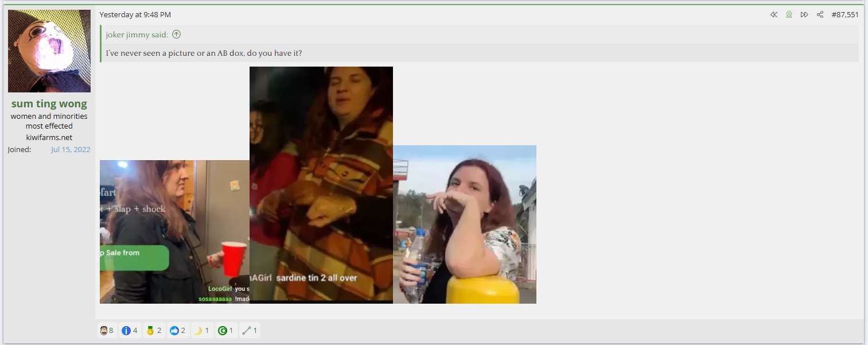Viewport: 868px width, 345px height.
Task: Click the 'women and minorities most effected' title
Action: [x=49, y=121]
